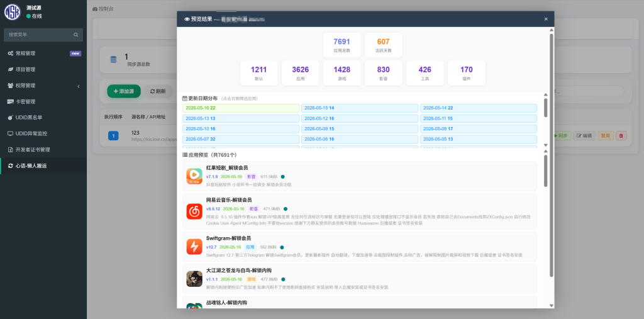This screenshot has width=644, height=319.
Task: Click the gears icon beside 常规管理
Action: [x=10, y=53]
